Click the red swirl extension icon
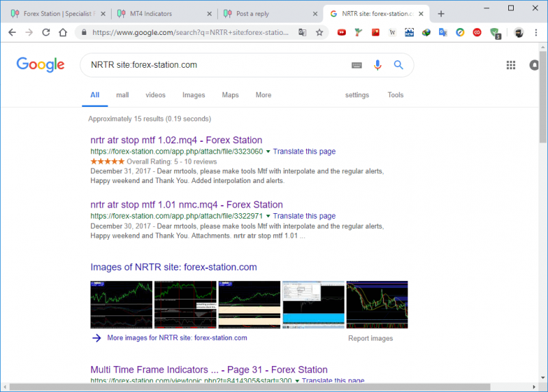This screenshot has width=548, height=392. tap(477, 32)
